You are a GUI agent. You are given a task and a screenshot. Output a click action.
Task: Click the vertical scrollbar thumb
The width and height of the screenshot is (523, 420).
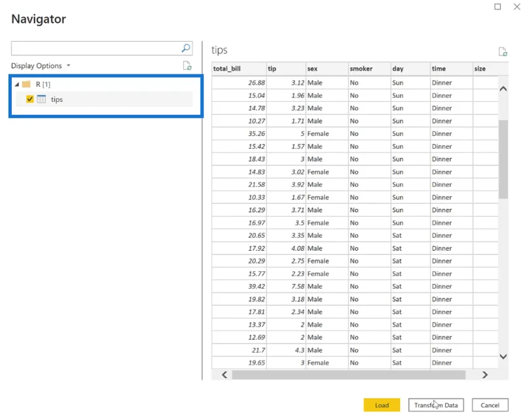pos(503,159)
